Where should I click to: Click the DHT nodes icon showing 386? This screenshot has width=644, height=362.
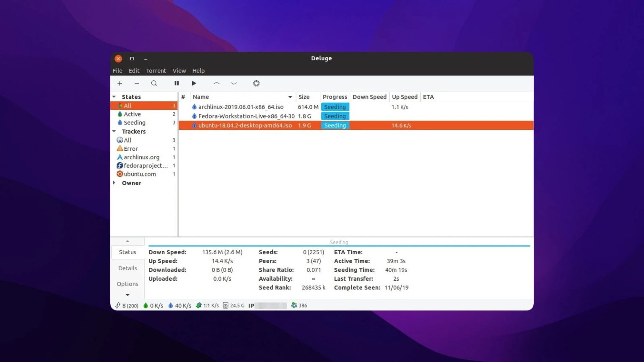click(x=293, y=305)
